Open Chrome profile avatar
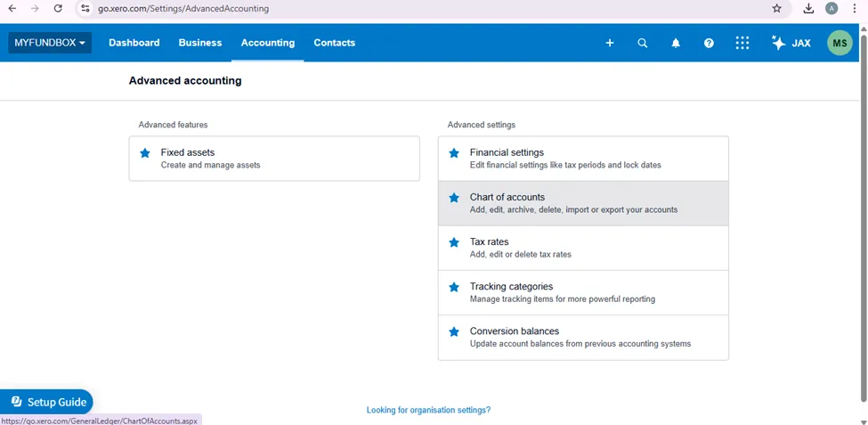 pyautogui.click(x=831, y=8)
